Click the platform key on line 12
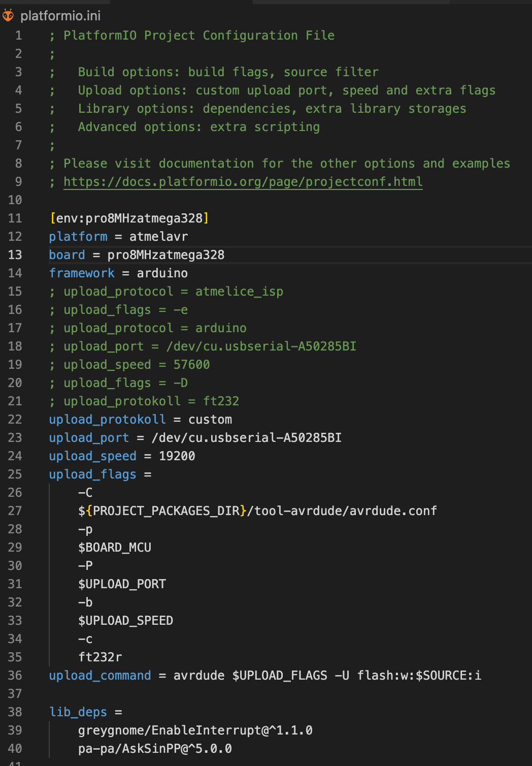The height and width of the screenshot is (766, 532). click(78, 237)
